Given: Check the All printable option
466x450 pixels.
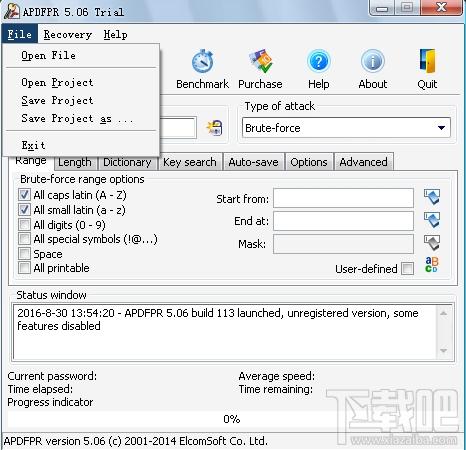Looking at the screenshot, I should point(24,268).
